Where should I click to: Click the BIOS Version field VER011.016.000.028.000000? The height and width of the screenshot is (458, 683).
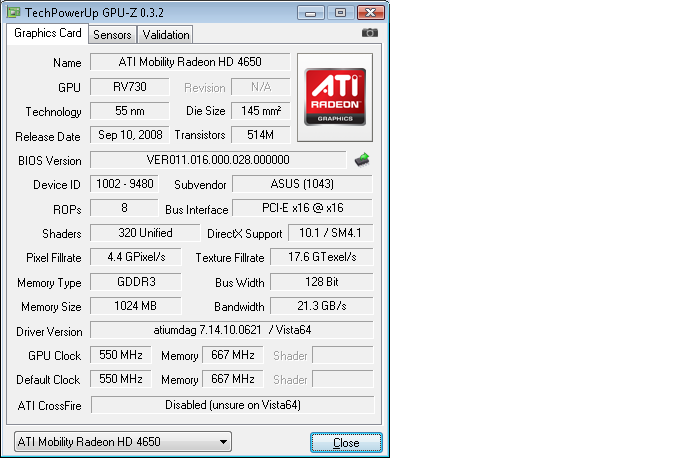[218, 159]
